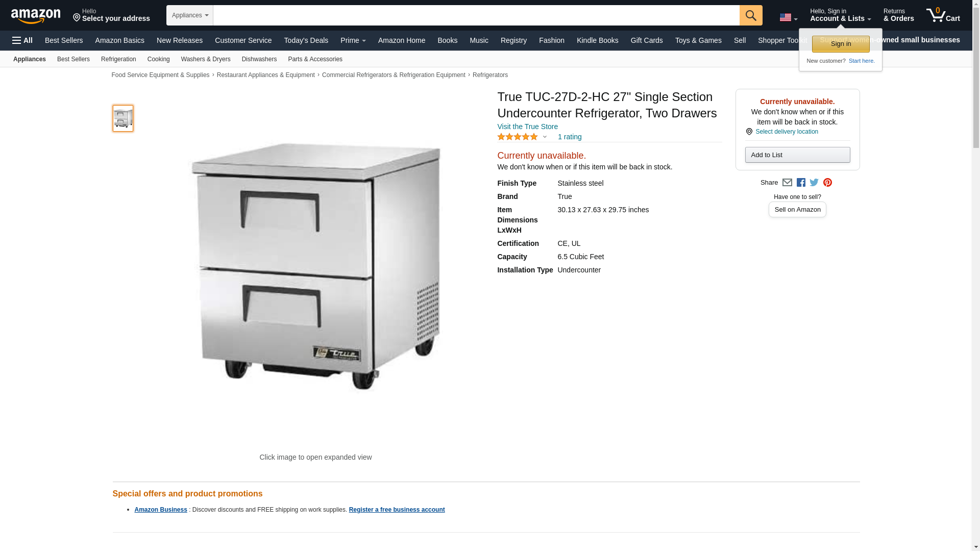Open Refrigeration subcategory tab
The width and height of the screenshot is (980, 551).
pos(118,59)
